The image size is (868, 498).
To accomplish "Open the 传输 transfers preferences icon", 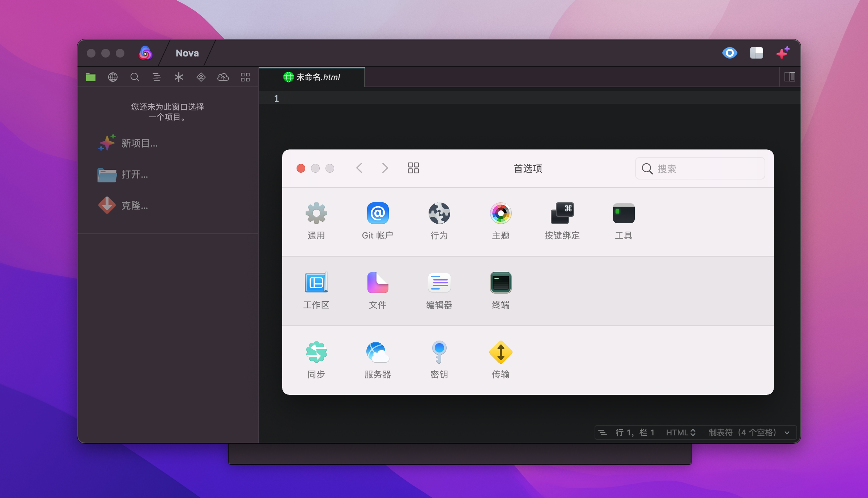I will pyautogui.click(x=501, y=352).
